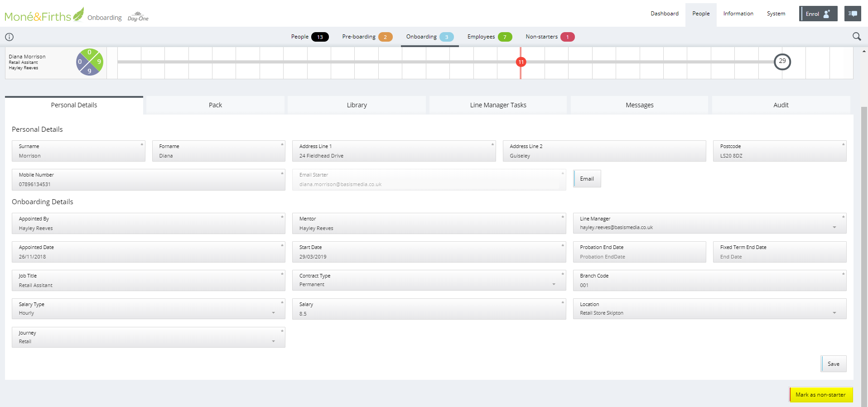The image size is (868, 407).
Task: Click Diana Morrison's progress pie chart
Action: click(x=90, y=62)
